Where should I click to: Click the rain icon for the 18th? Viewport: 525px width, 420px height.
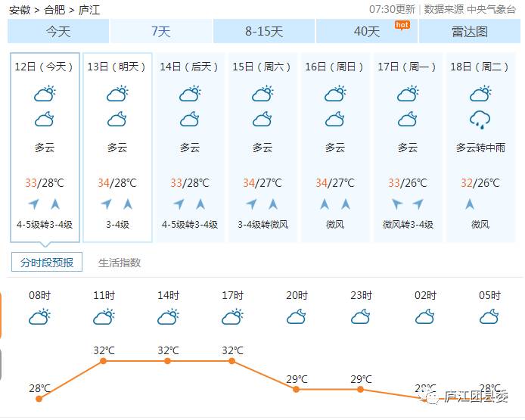coord(480,120)
